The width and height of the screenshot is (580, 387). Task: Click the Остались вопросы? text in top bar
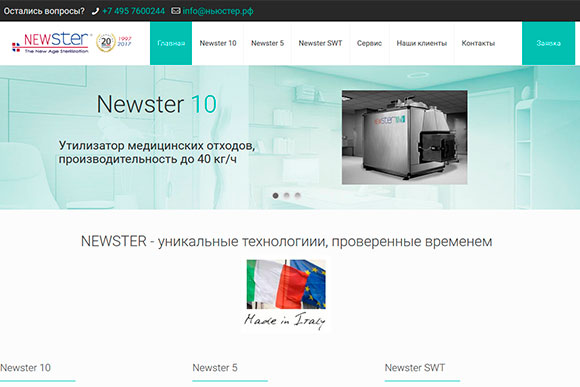(x=44, y=11)
